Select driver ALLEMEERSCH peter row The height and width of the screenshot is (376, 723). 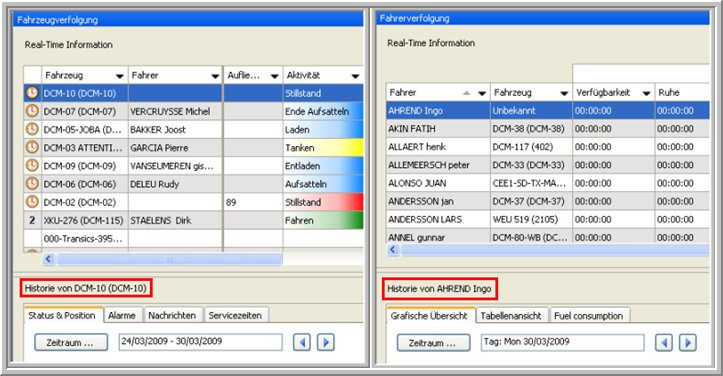(x=548, y=165)
